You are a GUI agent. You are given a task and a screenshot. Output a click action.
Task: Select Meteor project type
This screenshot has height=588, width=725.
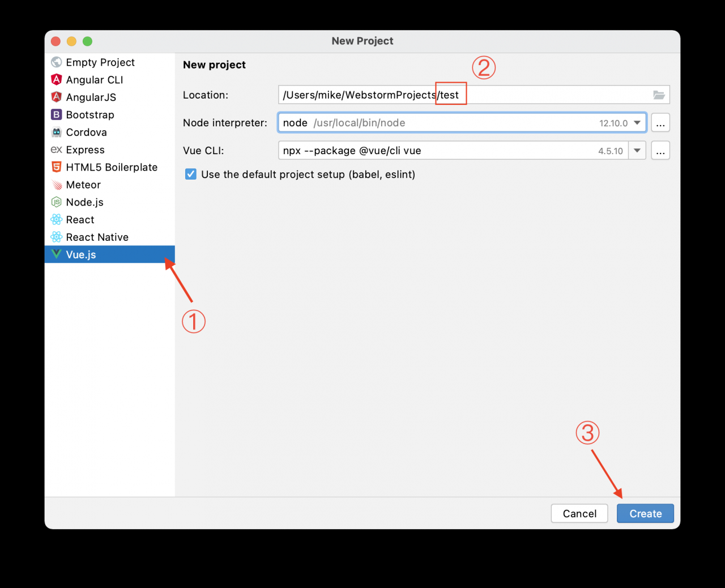(x=110, y=185)
